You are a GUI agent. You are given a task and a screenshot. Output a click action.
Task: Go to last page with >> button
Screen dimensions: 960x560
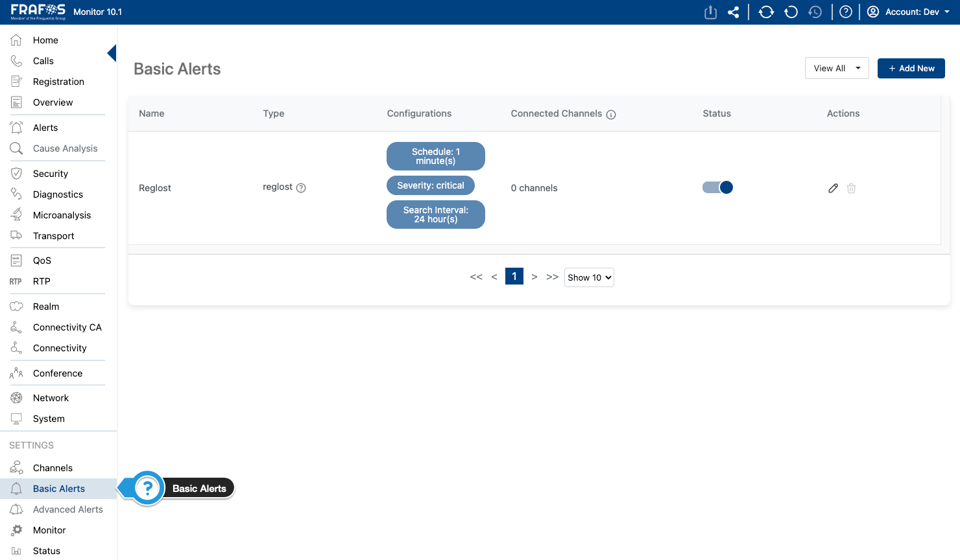[553, 277]
